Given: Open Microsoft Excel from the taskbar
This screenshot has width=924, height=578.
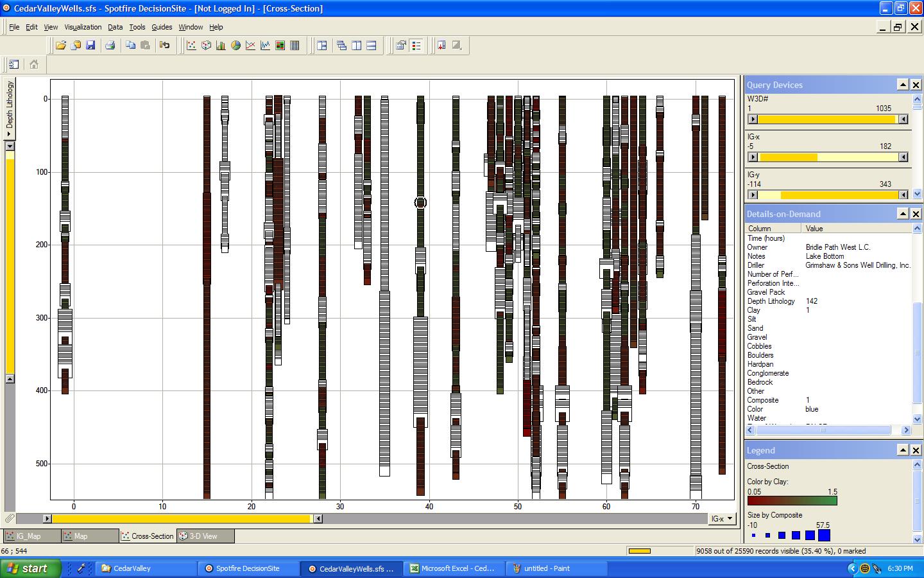Looking at the screenshot, I should pos(456,568).
